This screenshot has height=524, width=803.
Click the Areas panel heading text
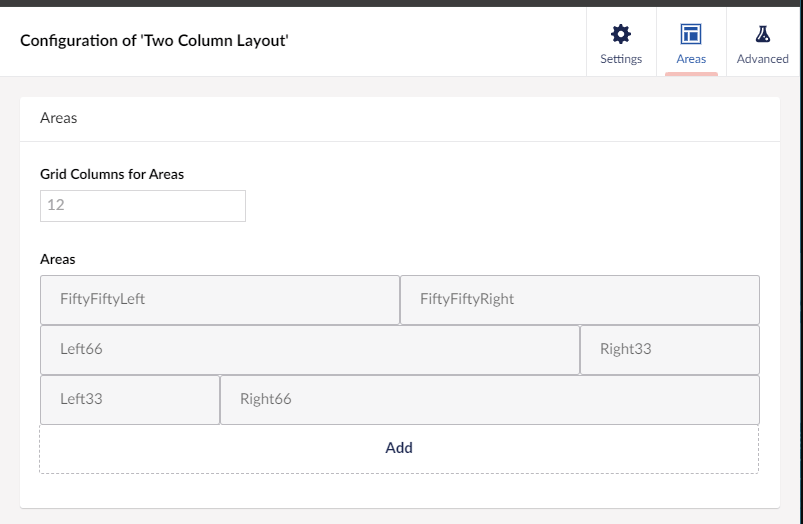tap(59, 118)
